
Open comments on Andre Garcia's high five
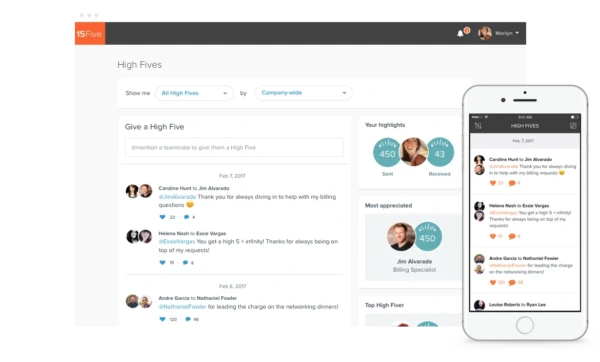(x=188, y=319)
